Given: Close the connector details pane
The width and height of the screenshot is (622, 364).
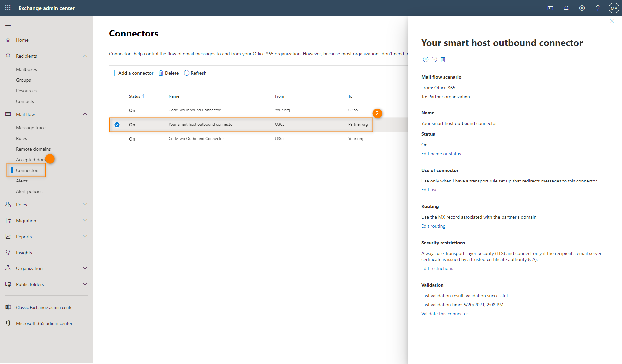Looking at the screenshot, I should point(612,21).
